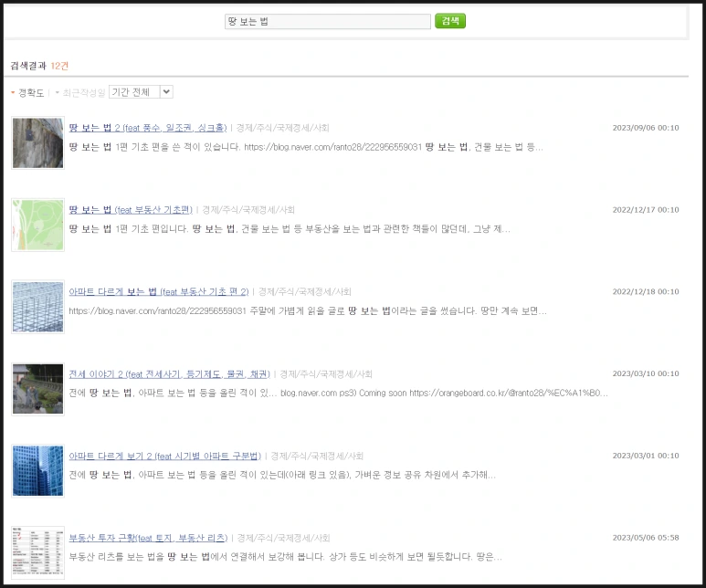706x588 pixels.
Task: Open post 부동산 투자 근황(feat 토지, 부동산 리츠)
Action: click(148, 538)
